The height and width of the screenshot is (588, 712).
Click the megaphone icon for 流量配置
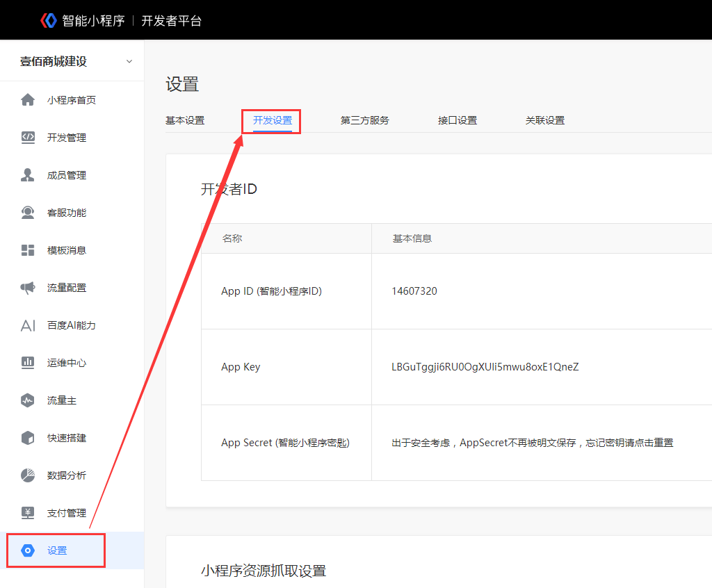click(x=28, y=288)
